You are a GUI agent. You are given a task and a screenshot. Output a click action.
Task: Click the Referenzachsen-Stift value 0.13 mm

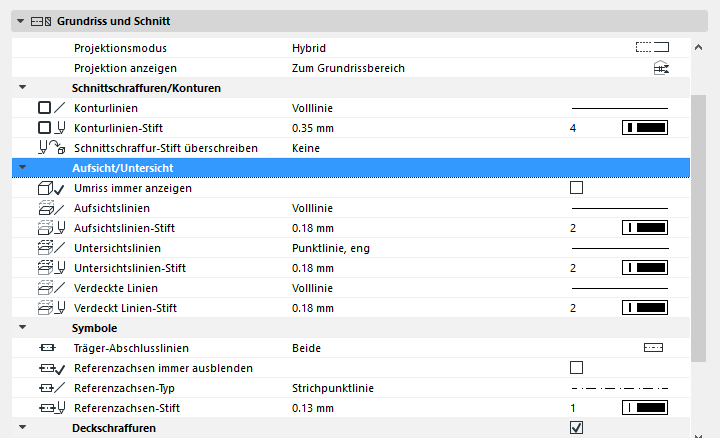tap(313, 408)
